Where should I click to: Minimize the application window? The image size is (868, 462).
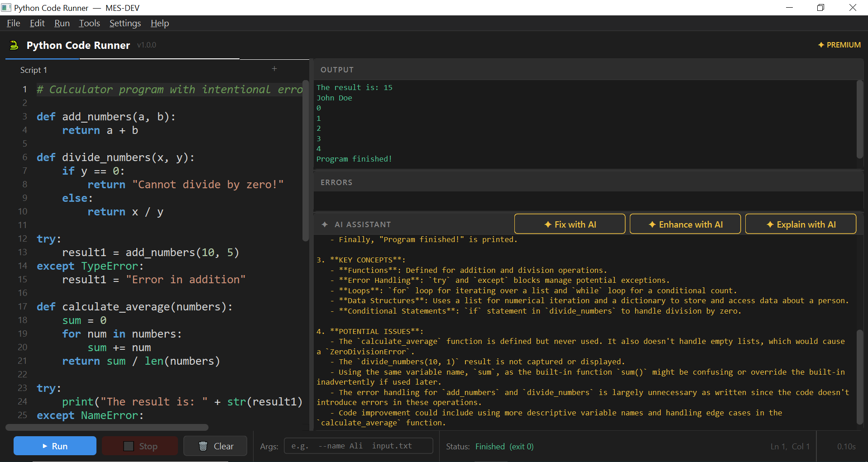click(x=789, y=8)
